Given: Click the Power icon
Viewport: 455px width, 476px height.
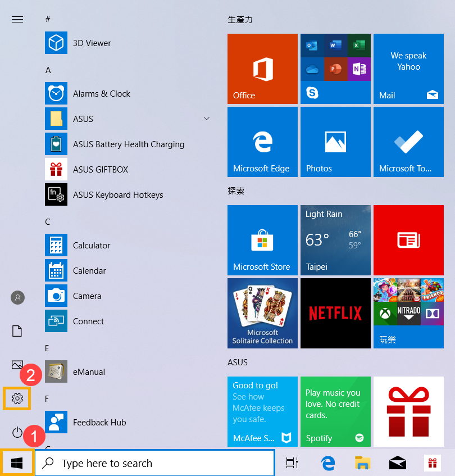Looking at the screenshot, I should (x=17, y=432).
